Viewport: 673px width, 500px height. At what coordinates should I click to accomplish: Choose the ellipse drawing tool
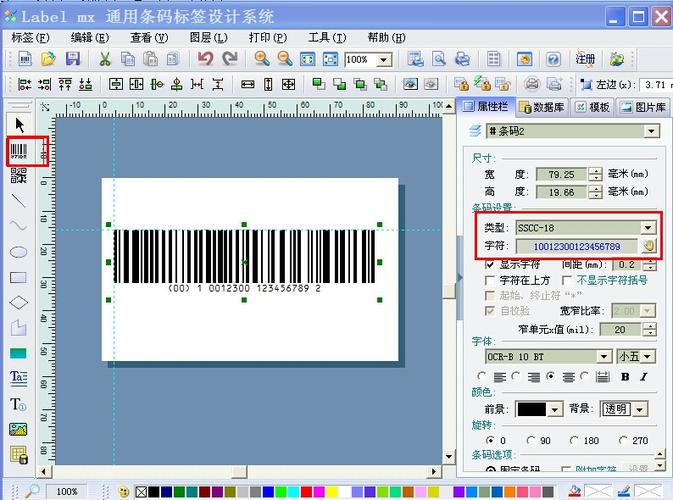[x=19, y=252]
